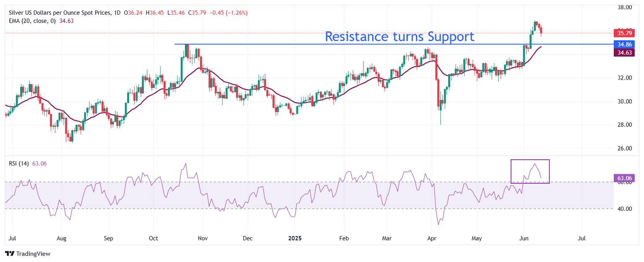The height and width of the screenshot is (262, 644).
Task: Click the 34.63 EMA tag on the price axis
Action: (x=623, y=52)
